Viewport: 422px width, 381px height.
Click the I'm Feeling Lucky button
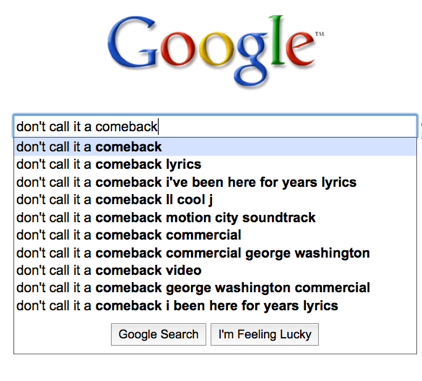pos(265,334)
